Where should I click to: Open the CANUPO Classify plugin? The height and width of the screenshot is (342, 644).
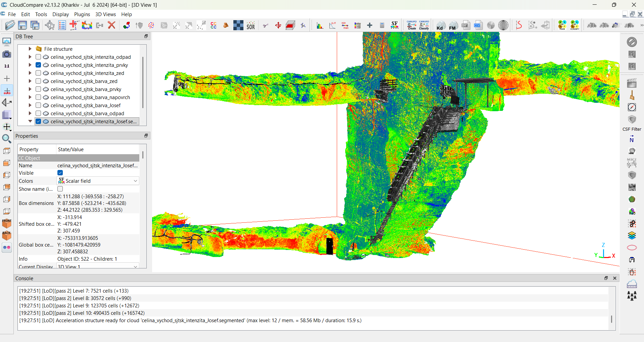pyautogui.click(x=424, y=25)
